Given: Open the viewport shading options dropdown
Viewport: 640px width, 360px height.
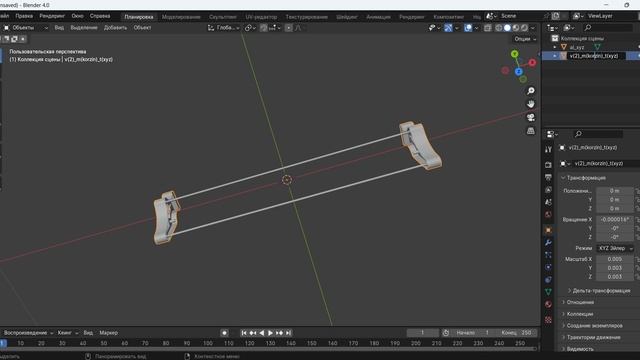Looking at the screenshot, I should point(533,28).
